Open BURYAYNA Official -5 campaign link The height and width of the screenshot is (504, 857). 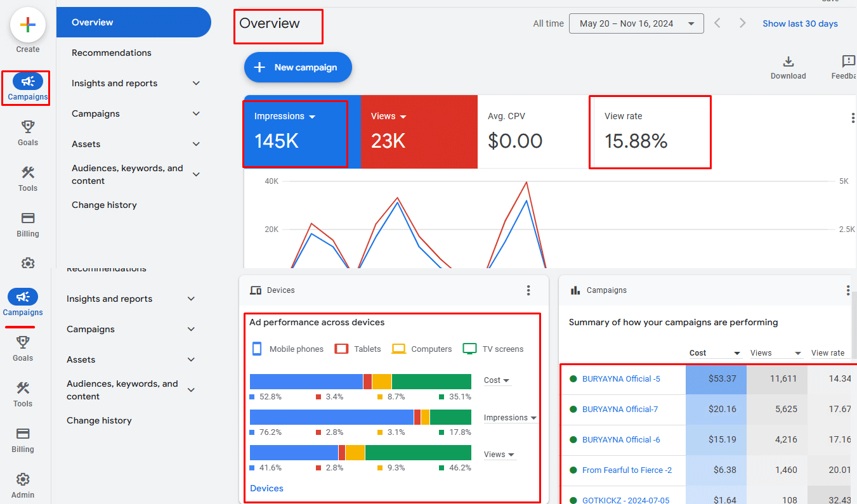point(621,379)
